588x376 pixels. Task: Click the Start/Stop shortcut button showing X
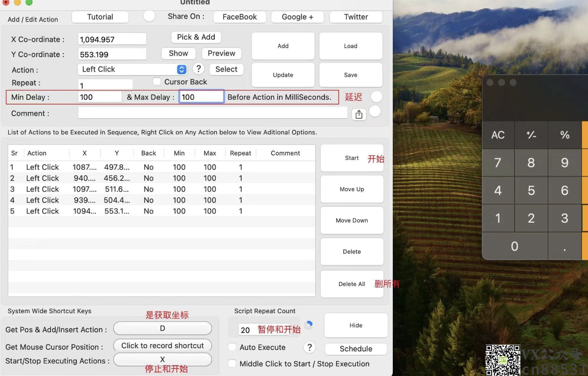(x=162, y=360)
